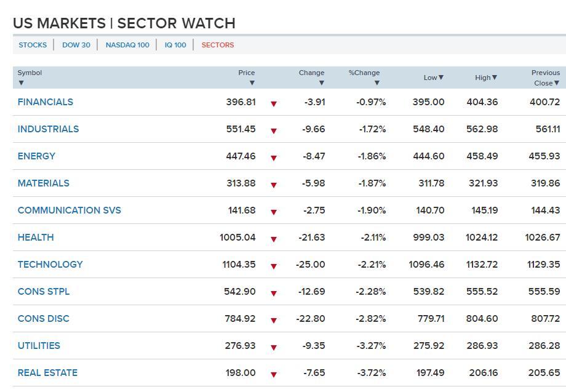The image size is (566, 392).
Task: Switch to the STOCKS tab
Action: click(33, 45)
